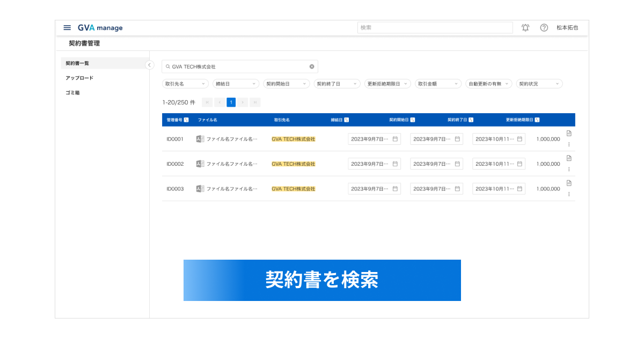Sort by 更新拒絶期限日 column icon
Viewport: 644px width, 338px height.
click(537, 120)
